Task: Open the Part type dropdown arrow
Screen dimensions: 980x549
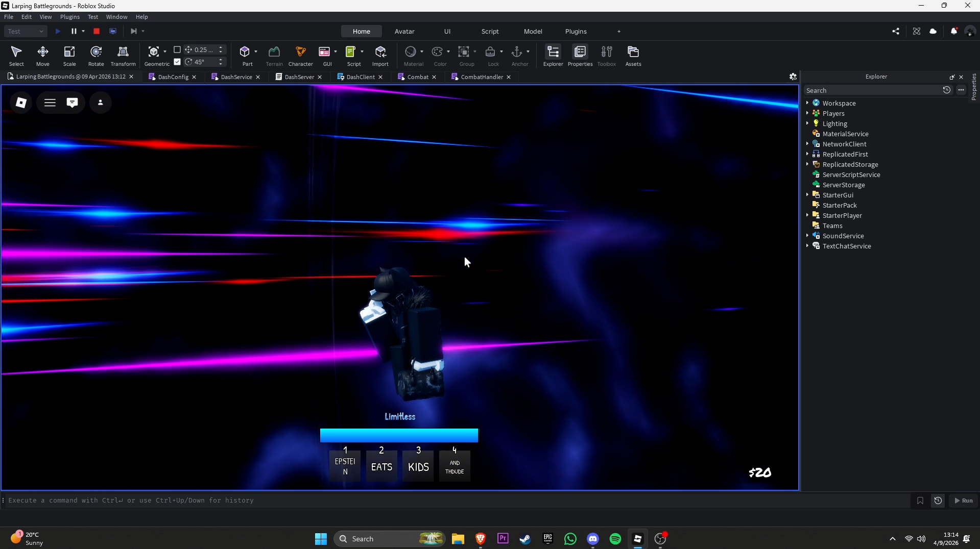Action: click(256, 52)
